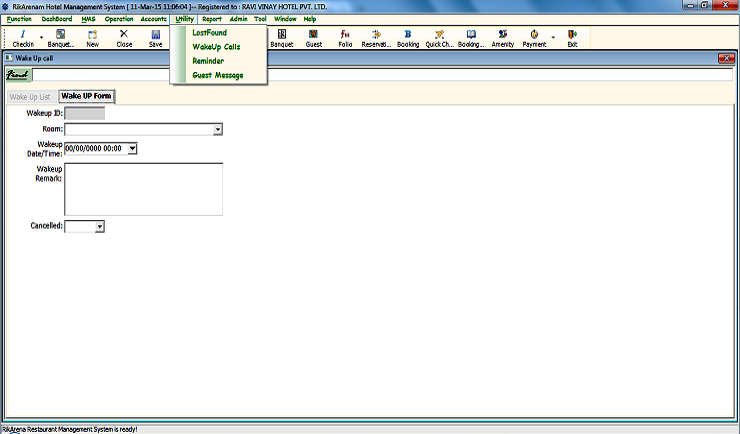Switch to the Wake Up List tab
Image resolution: width=740 pixels, height=434 pixels.
30,97
